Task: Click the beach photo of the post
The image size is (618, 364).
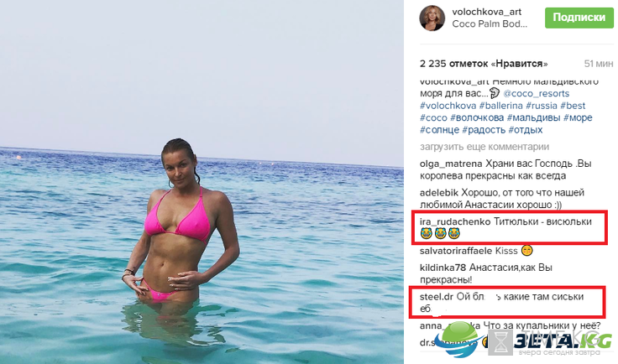Action: [x=202, y=182]
